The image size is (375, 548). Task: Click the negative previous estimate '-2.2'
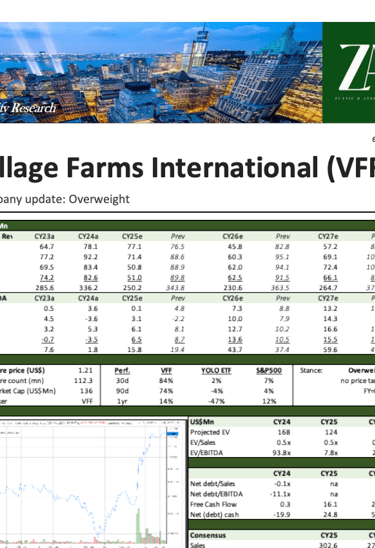coord(179,319)
